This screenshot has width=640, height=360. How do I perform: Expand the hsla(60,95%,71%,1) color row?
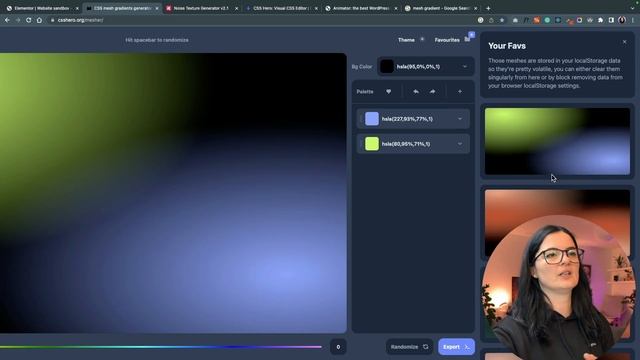[x=460, y=144]
